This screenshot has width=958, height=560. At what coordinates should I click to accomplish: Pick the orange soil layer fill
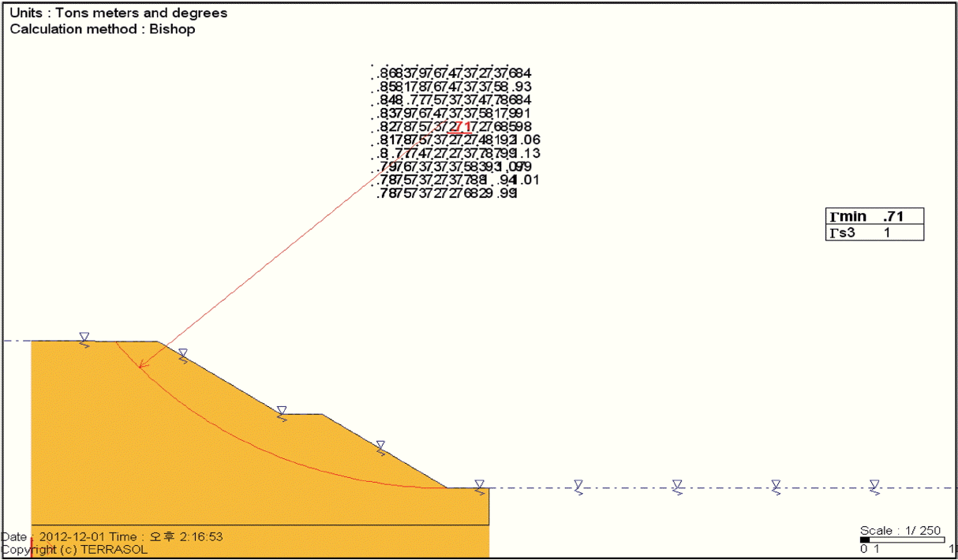pyautogui.click(x=237, y=473)
